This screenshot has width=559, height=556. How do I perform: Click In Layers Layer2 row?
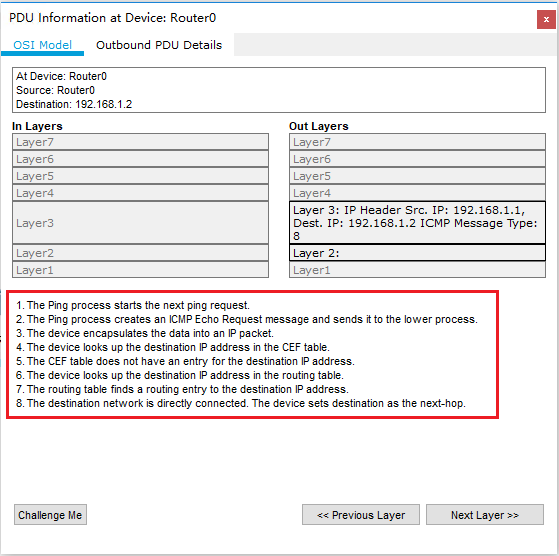[x=140, y=253]
